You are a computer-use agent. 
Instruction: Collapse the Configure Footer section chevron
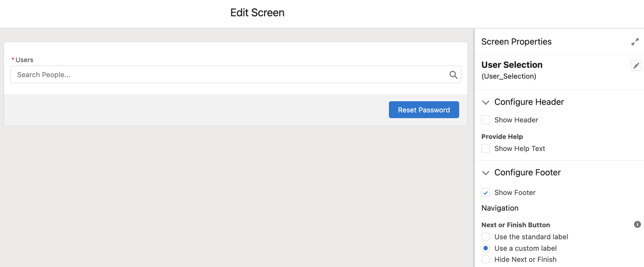pyautogui.click(x=486, y=173)
